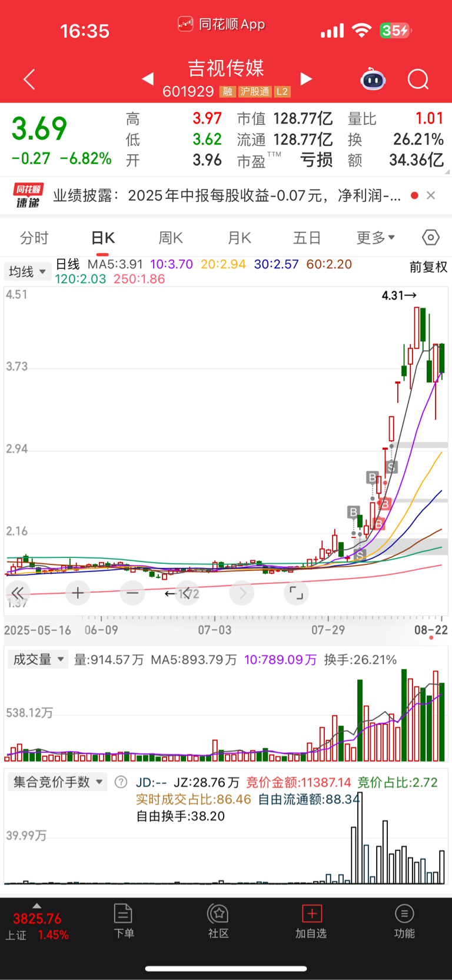Expand the index ticker up arrow

[36, 906]
